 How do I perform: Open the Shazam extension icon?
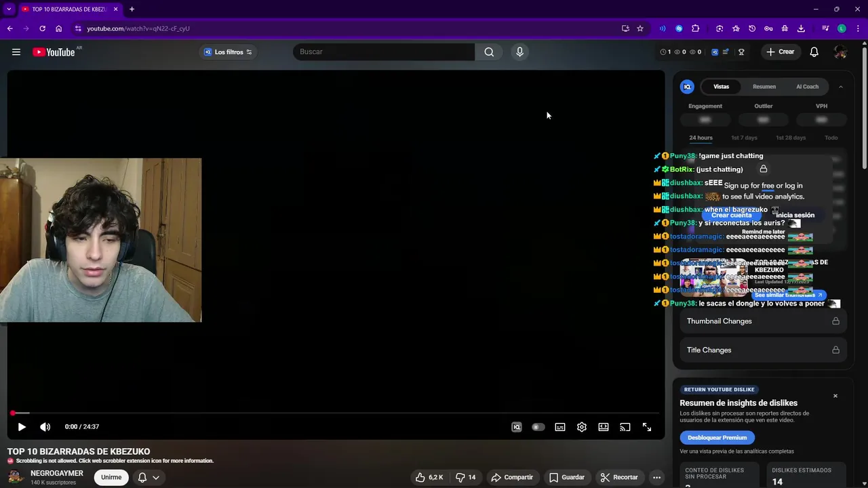(679, 28)
